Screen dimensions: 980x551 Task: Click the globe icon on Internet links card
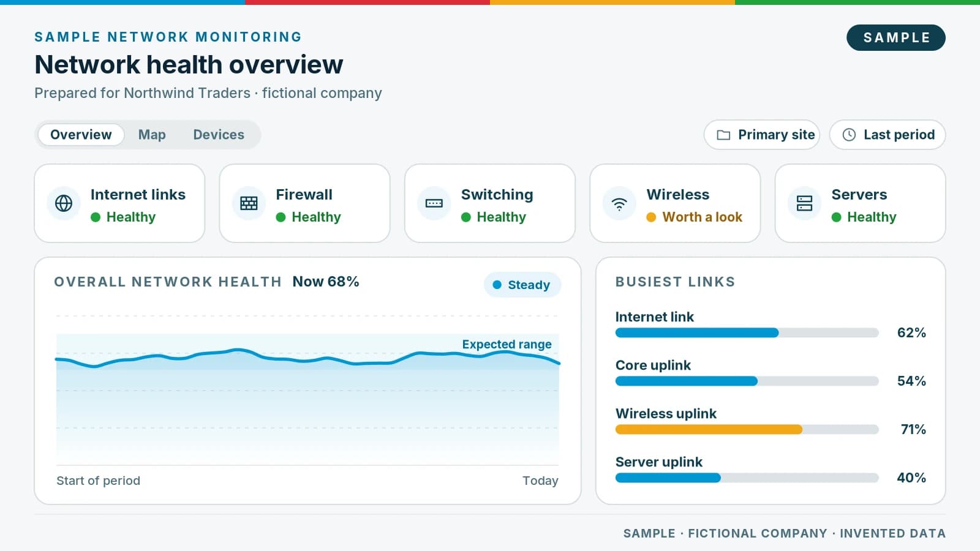click(x=64, y=203)
